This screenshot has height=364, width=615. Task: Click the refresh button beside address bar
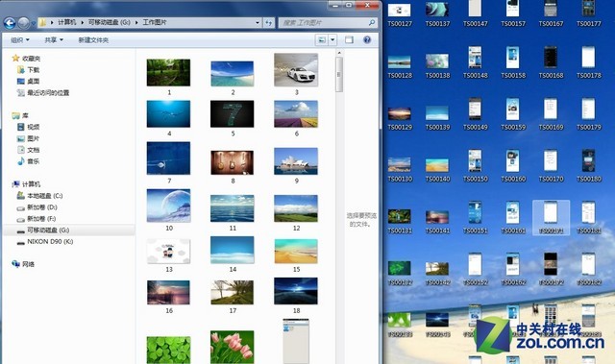[269, 23]
